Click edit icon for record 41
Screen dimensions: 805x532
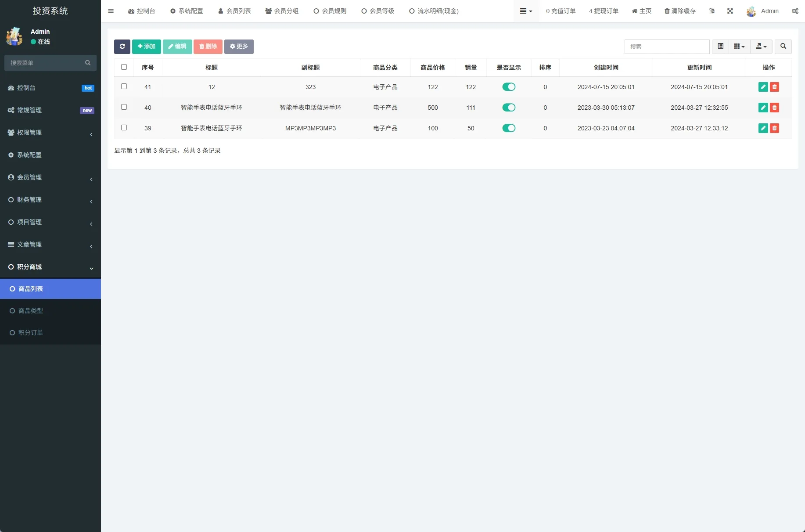click(763, 87)
